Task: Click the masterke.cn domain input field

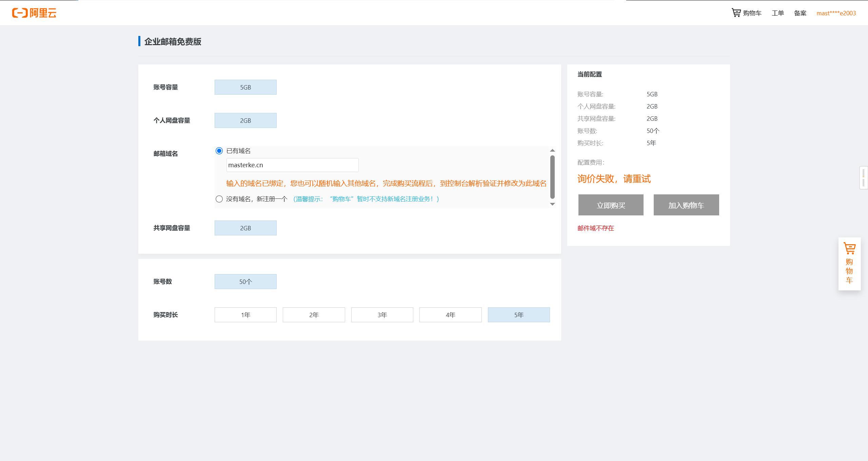Action: pos(292,165)
